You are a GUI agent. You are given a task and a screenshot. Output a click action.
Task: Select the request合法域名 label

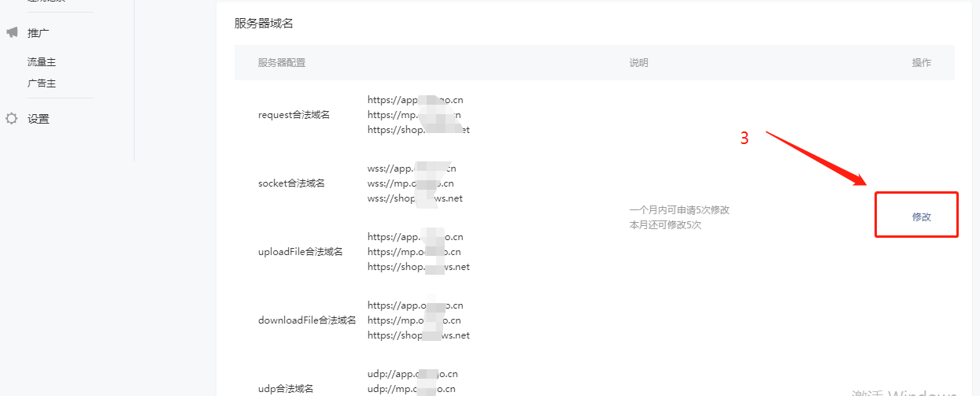point(294,115)
